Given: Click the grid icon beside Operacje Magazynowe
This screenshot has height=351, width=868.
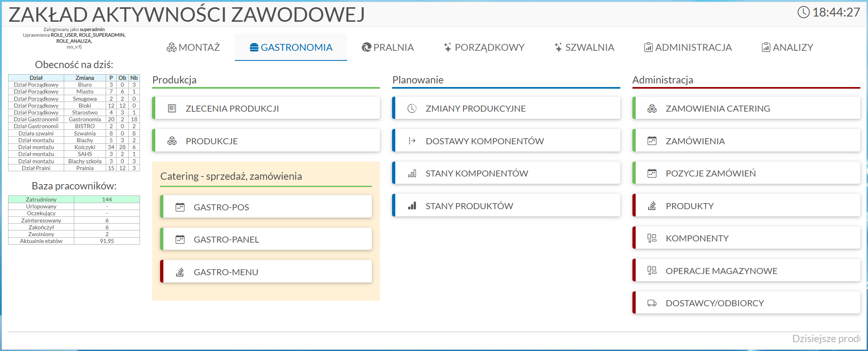Looking at the screenshot, I should tap(652, 271).
